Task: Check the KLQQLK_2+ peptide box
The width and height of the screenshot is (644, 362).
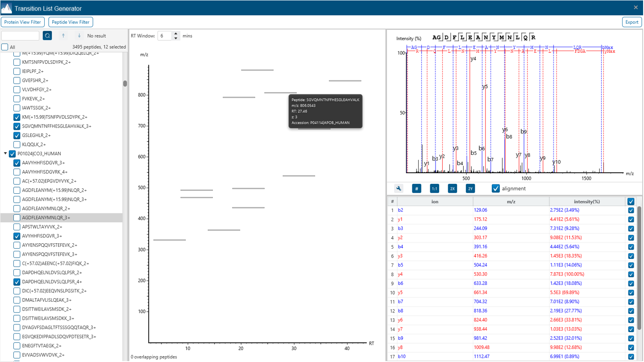Action: tap(17, 145)
